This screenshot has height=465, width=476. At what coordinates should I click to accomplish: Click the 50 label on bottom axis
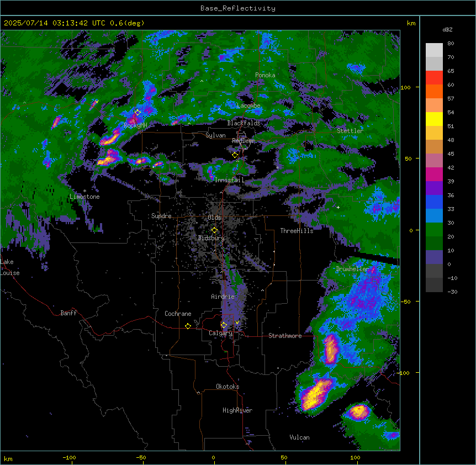pos(284,457)
